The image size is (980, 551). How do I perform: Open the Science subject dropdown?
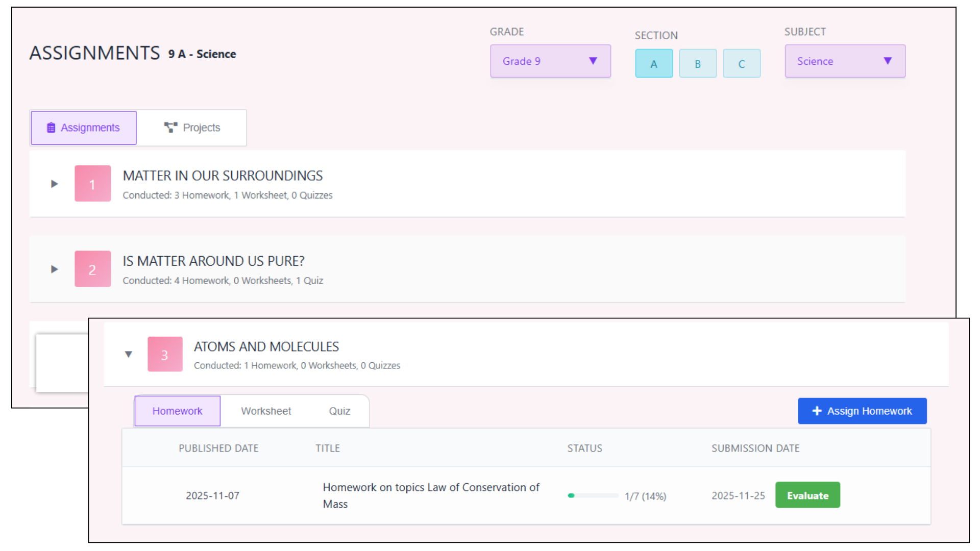pos(845,61)
